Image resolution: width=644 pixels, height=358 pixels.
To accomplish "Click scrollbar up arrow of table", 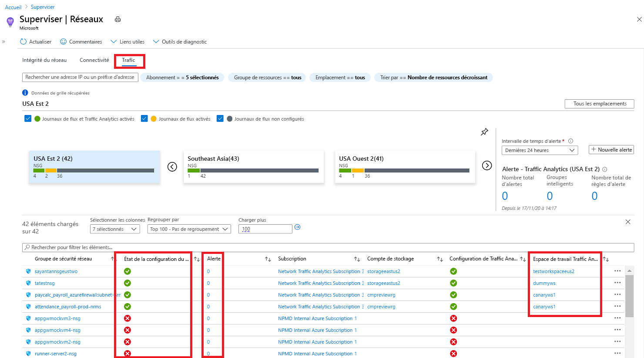I will tap(629, 270).
